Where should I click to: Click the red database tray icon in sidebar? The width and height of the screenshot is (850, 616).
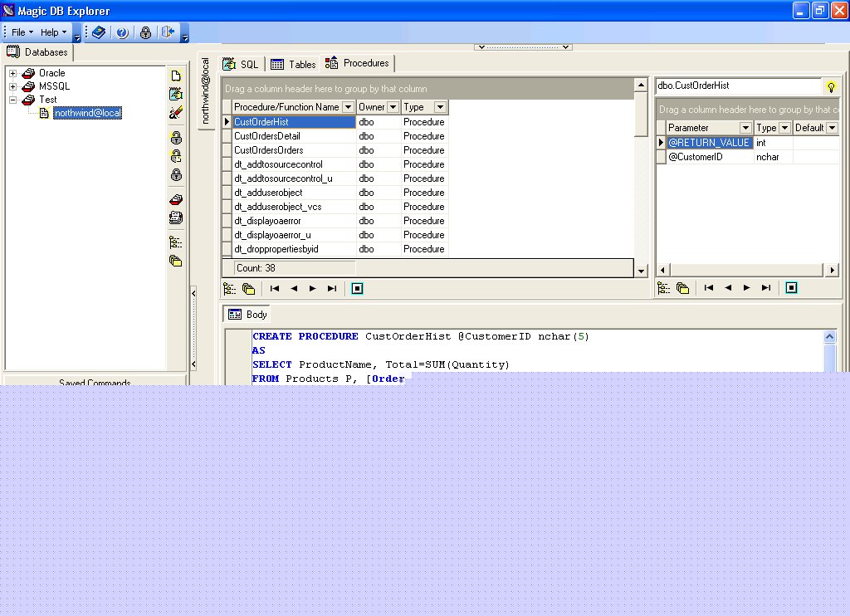176,199
